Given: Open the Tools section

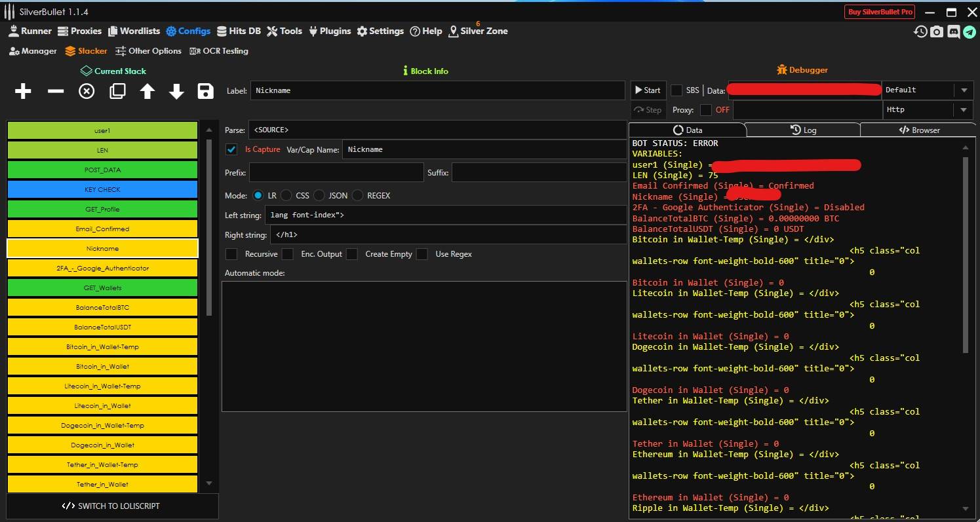Looking at the screenshot, I should [284, 31].
